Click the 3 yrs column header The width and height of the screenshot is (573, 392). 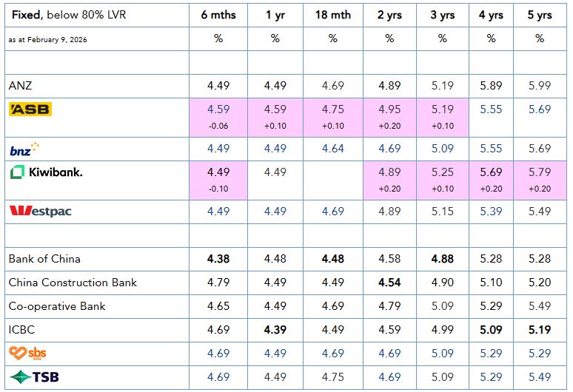443,15
